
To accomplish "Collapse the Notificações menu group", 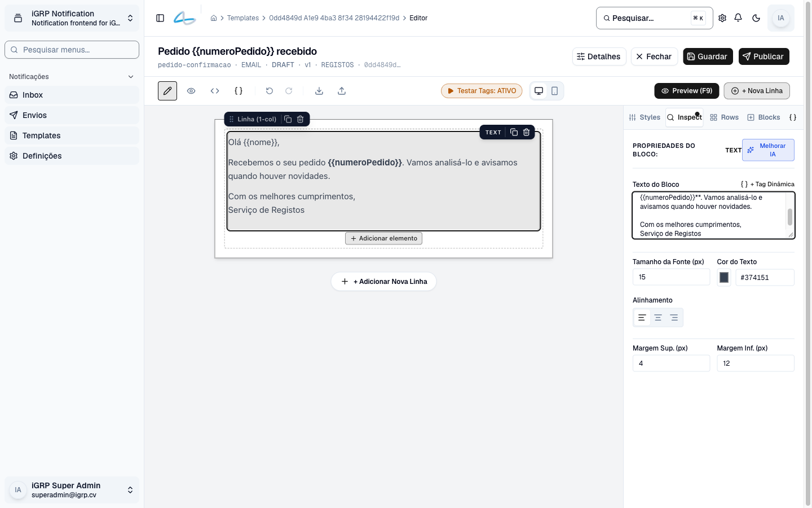I will [72, 77].
